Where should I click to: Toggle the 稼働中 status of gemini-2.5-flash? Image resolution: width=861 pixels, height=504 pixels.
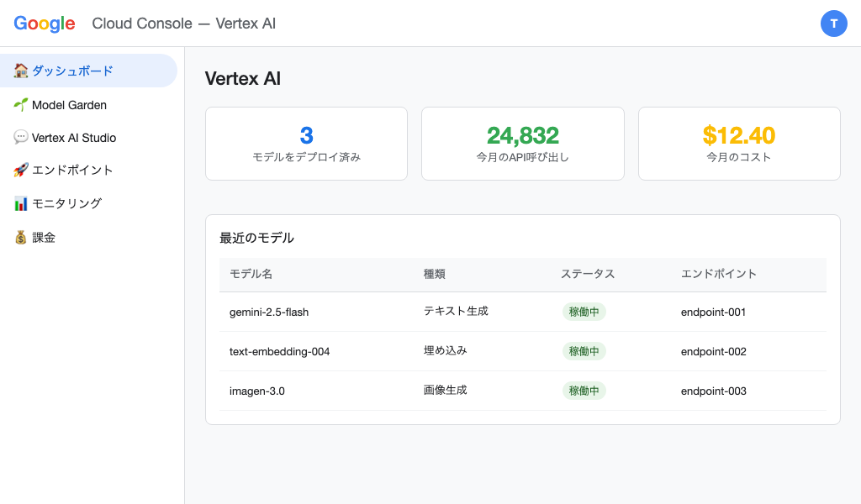tap(584, 311)
